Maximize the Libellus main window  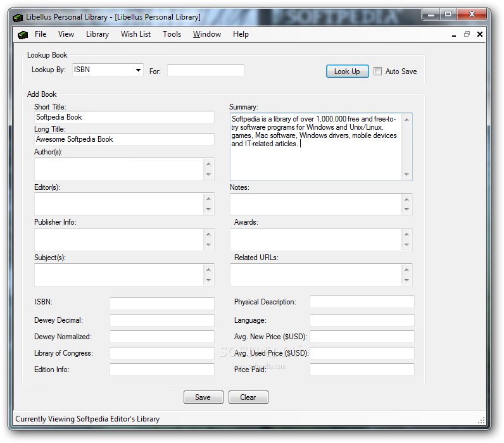pos(448,14)
